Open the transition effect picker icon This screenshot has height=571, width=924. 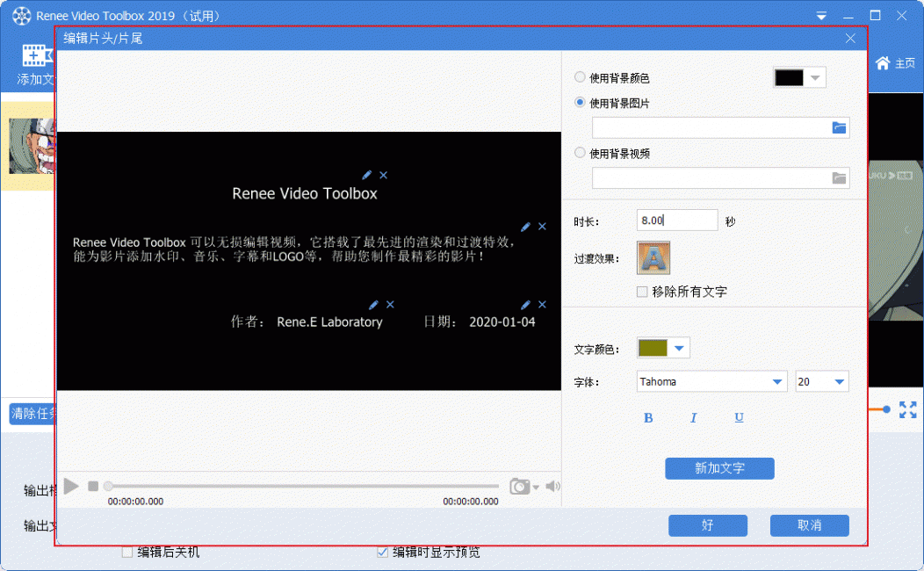(x=653, y=257)
